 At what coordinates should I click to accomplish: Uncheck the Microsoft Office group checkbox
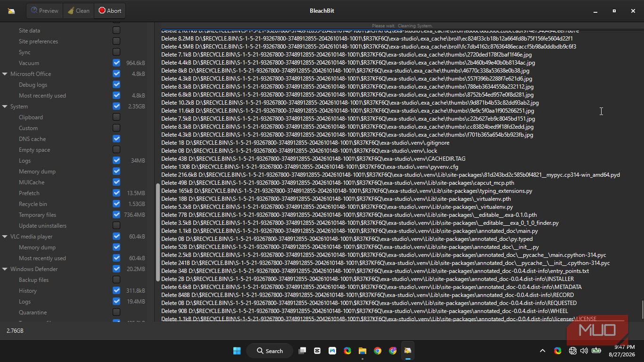click(x=116, y=74)
